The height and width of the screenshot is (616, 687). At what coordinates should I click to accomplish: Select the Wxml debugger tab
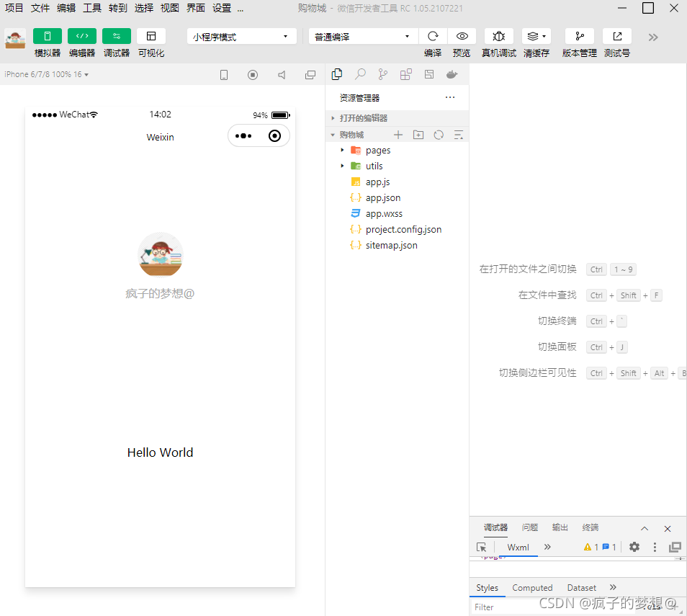pyautogui.click(x=518, y=547)
